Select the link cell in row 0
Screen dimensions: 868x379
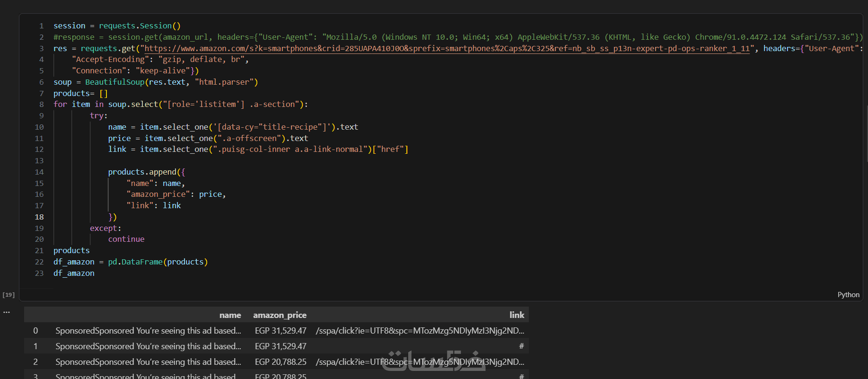click(420, 331)
